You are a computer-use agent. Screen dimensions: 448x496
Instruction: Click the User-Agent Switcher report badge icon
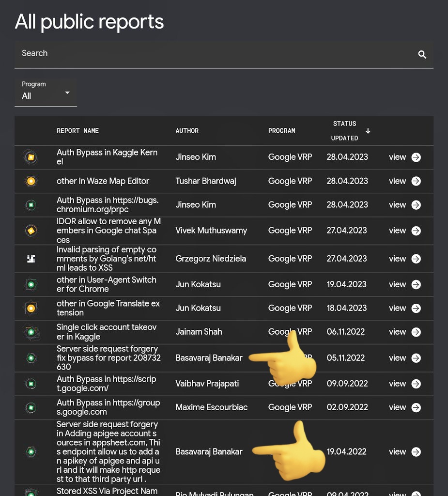31,284
